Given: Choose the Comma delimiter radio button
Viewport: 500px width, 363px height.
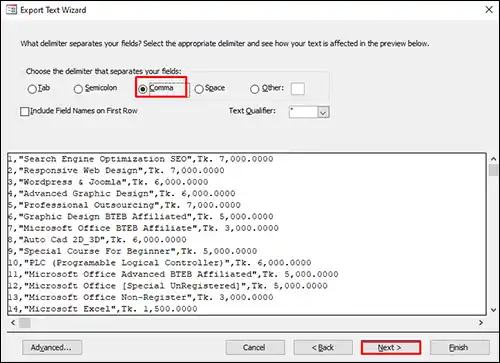Looking at the screenshot, I should 143,89.
